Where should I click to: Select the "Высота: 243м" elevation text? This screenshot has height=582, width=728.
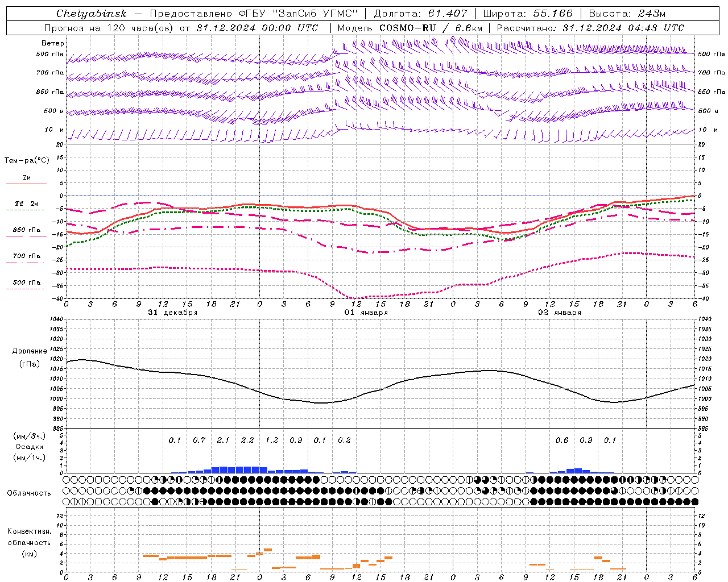[627, 14]
